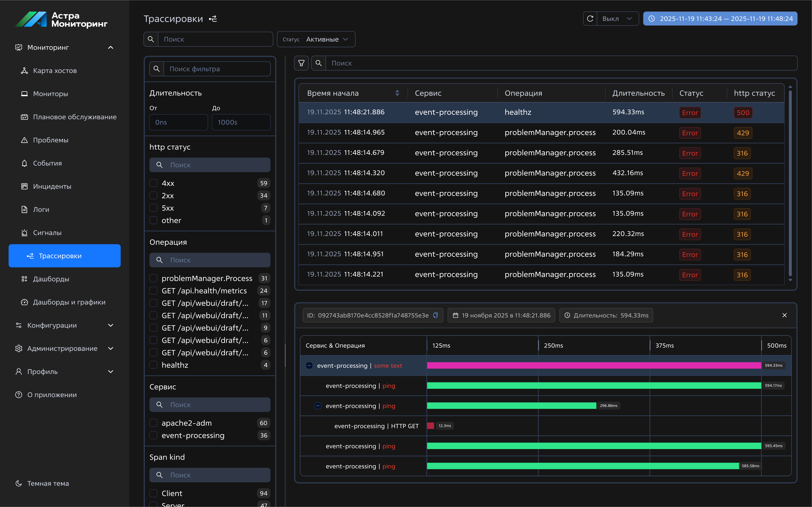Copy the trace ID with the copy icon
This screenshot has height=507, width=812.
435,315
